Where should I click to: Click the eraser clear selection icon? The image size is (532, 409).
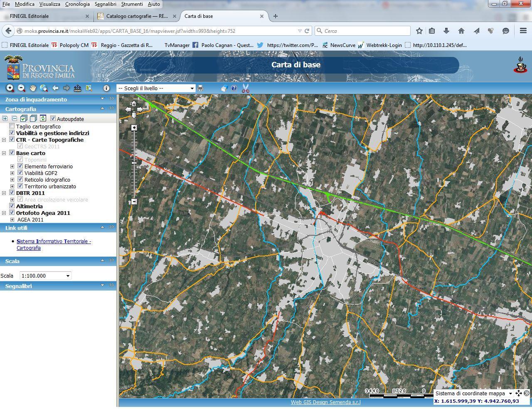coord(224,88)
